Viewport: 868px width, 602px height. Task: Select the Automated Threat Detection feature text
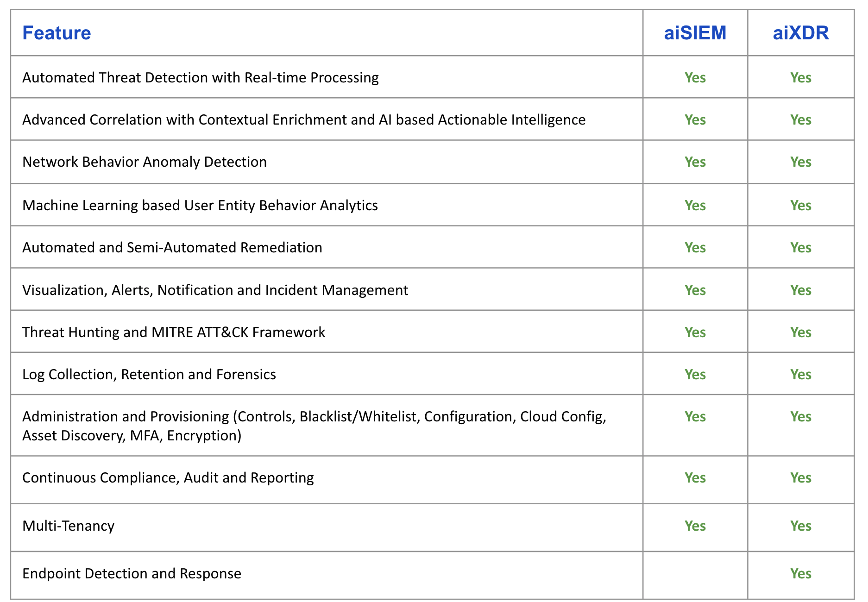tap(200, 77)
